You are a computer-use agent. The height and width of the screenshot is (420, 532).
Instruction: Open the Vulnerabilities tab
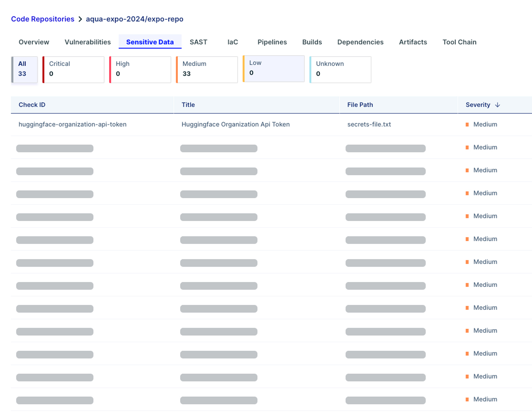pos(88,42)
